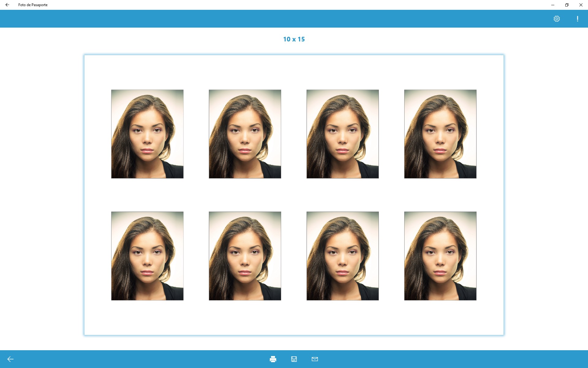588x368 pixels.
Task: Select third photo in bottom row
Action: (343, 256)
